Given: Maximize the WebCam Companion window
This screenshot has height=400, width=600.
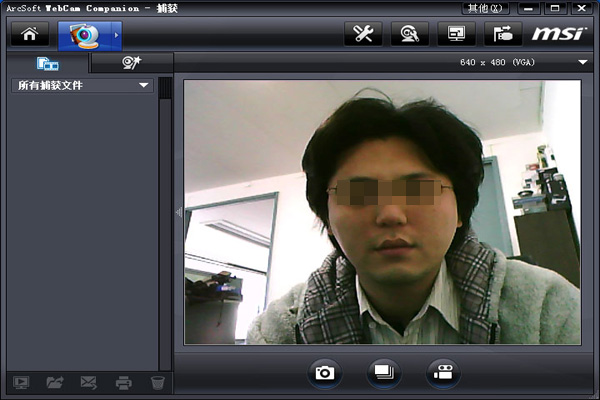Looking at the screenshot, I should (555, 8).
